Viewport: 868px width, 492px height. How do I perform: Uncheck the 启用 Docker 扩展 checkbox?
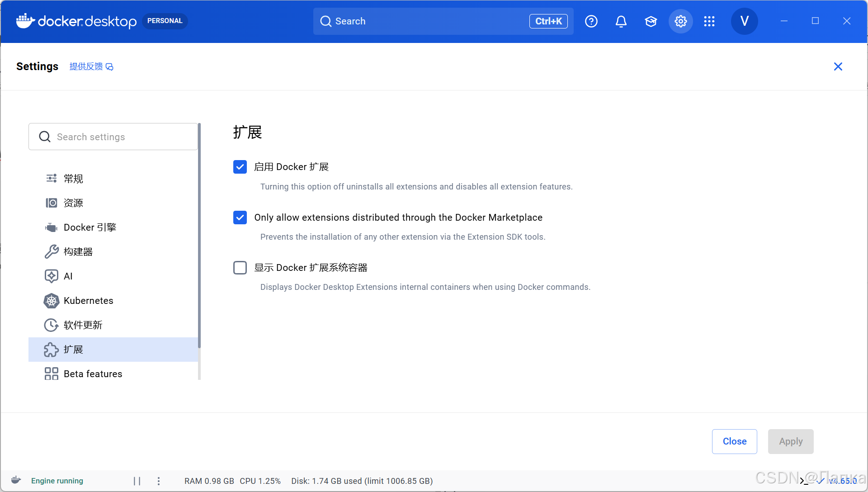click(240, 167)
